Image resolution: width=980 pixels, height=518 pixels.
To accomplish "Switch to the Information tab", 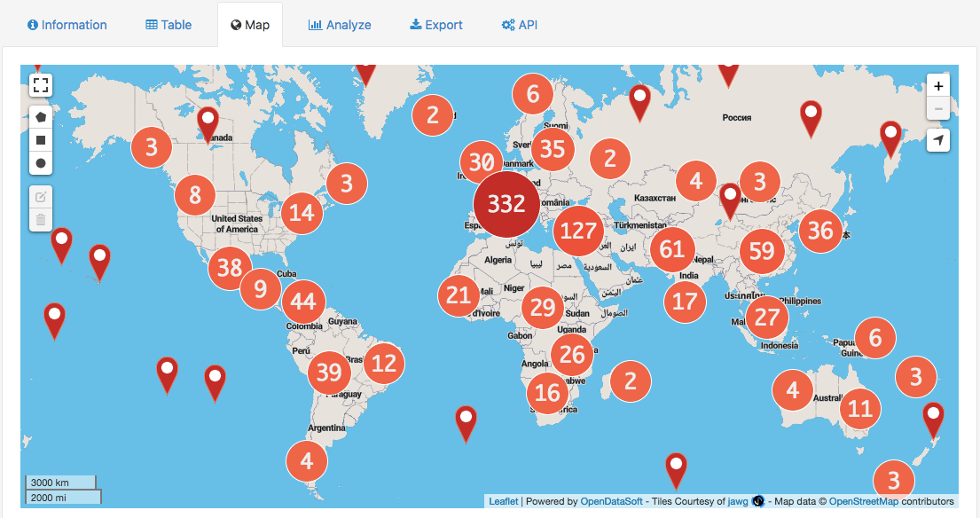I will tap(67, 25).
